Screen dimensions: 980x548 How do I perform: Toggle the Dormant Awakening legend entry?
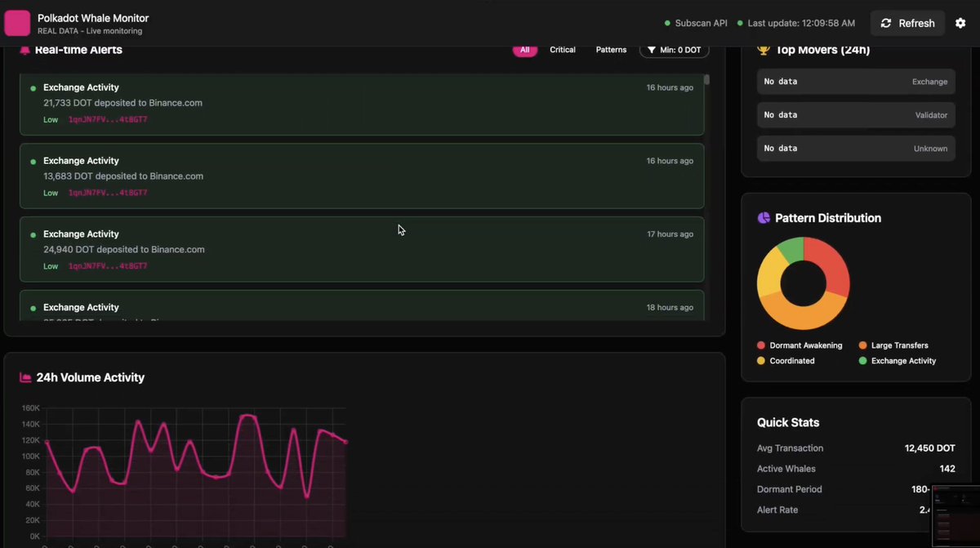tap(800, 345)
